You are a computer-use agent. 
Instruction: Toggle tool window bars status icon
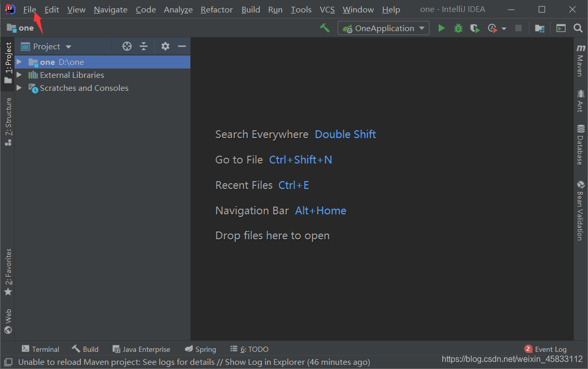pos(8,362)
